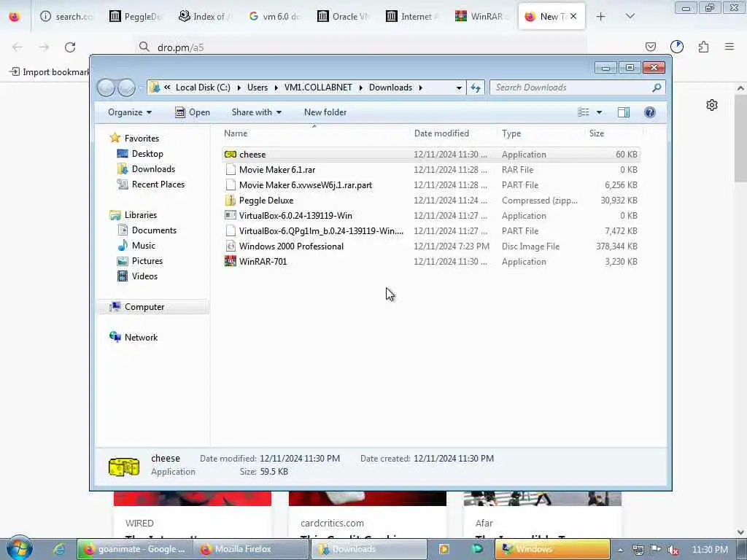Open the Firefox hamburger application menu
Image resolution: width=747 pixels, height=560 pixels.
click(729, 47)
